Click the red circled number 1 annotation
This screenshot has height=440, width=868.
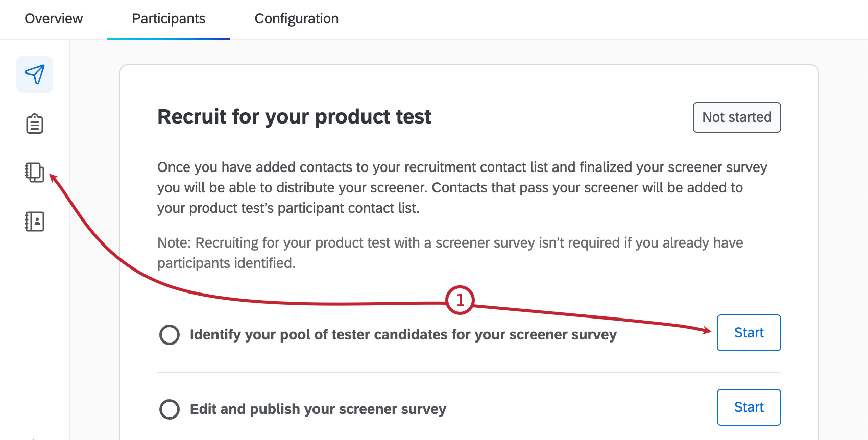click(x=460, y=301)
